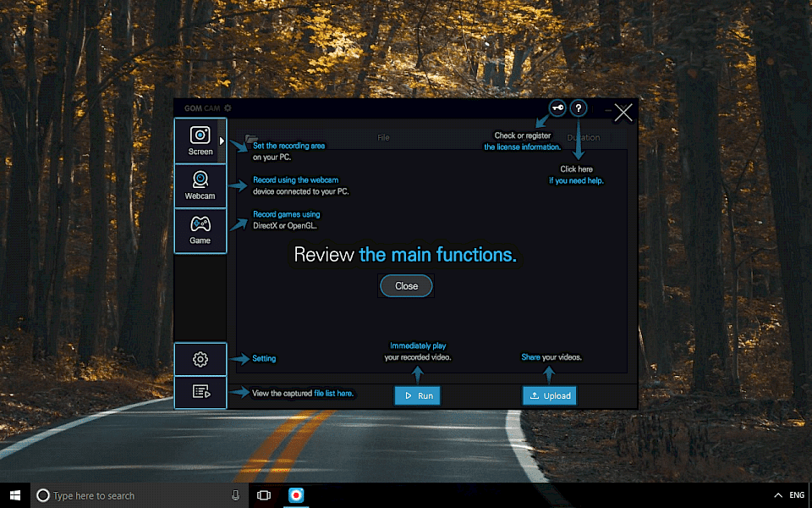The width and height of the screenshot is (812, 508).
Task: Close the main functions overview
Action: point(406,285)
